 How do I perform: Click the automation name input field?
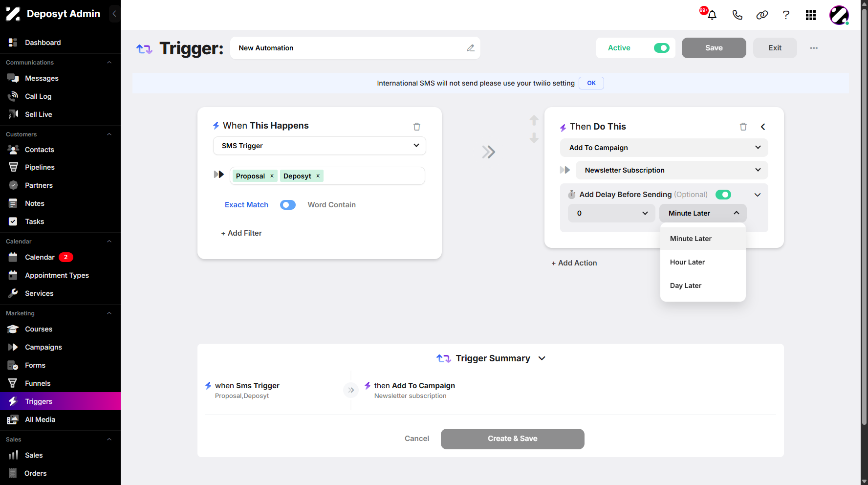pos(355,48)
